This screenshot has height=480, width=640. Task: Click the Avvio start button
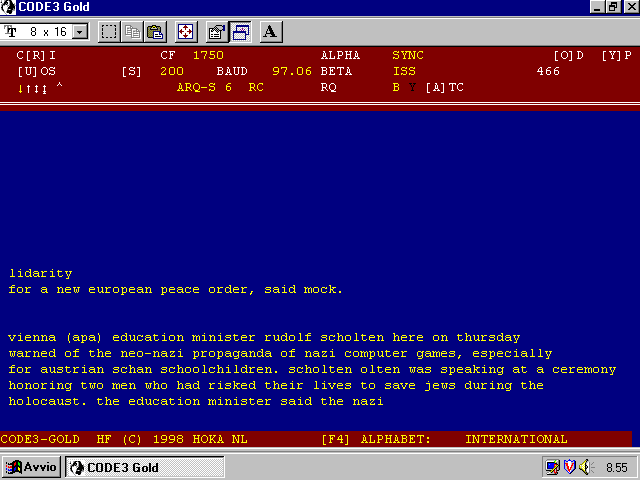(x=32, y=467)
